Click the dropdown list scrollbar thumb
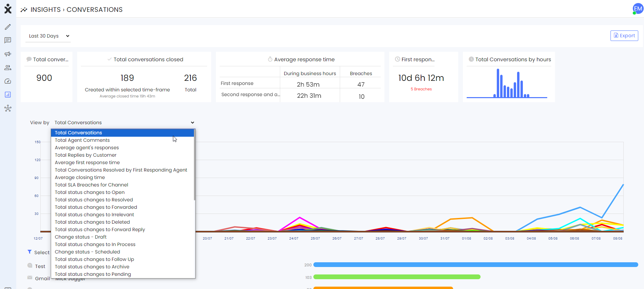This screenshot has height=289, width=644. (195, 165)
